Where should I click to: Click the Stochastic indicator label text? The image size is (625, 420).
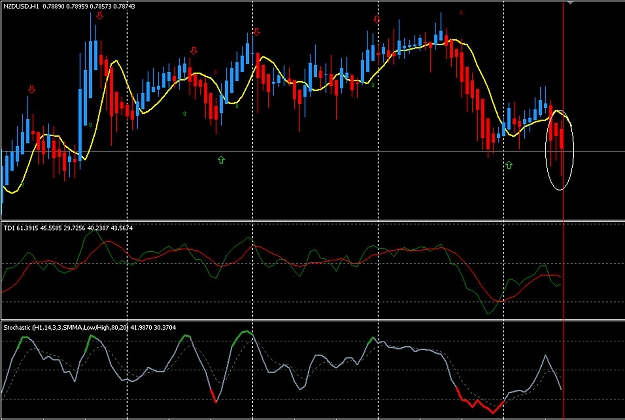coord(90,328)
